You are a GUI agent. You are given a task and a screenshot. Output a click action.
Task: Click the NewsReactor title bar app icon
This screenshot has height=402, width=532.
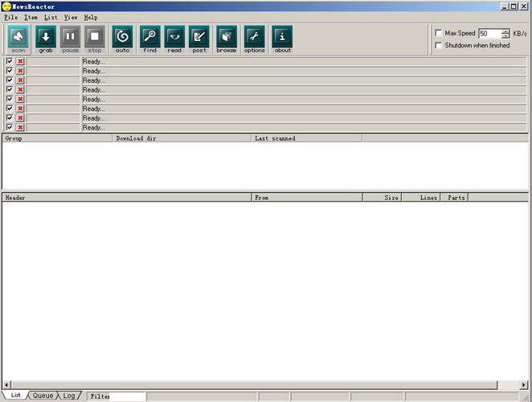[6, 6]
